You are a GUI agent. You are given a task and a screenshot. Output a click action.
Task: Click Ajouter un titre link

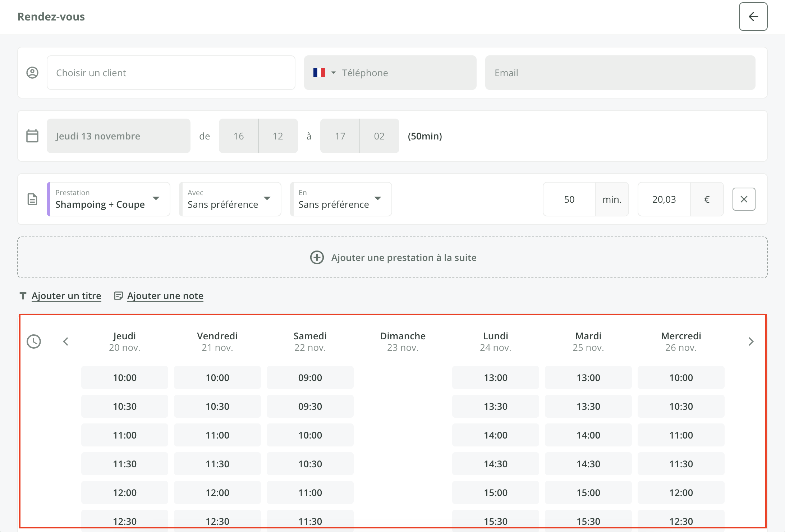tap(66, 296)
